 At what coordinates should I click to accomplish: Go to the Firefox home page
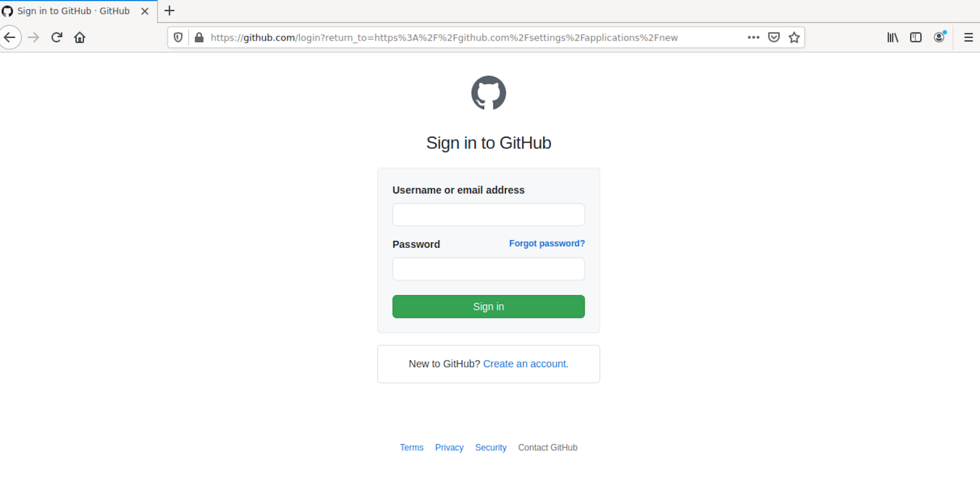(79, 37)
